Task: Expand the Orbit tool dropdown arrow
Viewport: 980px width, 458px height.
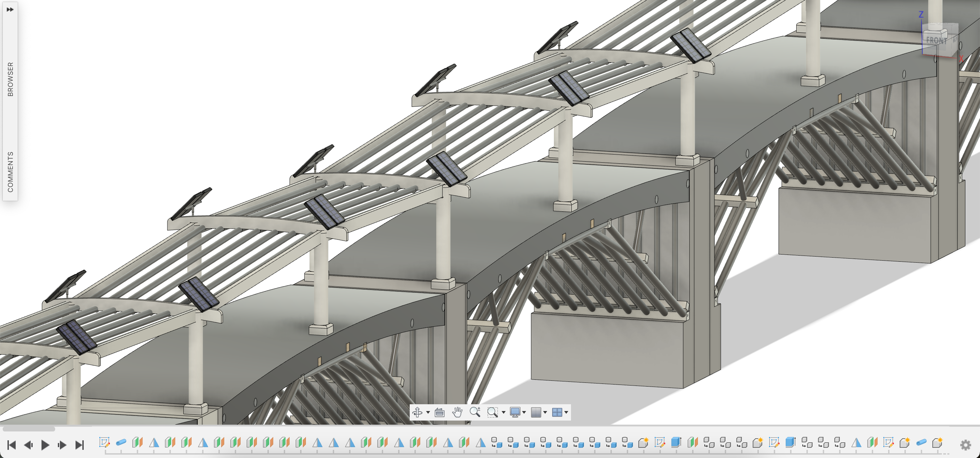Action: pos(428,413)
